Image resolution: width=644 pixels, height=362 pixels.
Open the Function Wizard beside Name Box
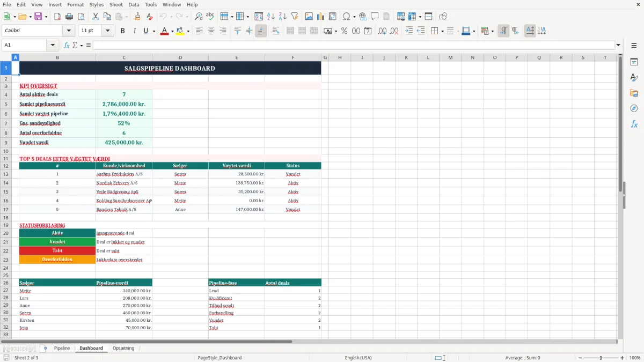click(x=67, y=45)
